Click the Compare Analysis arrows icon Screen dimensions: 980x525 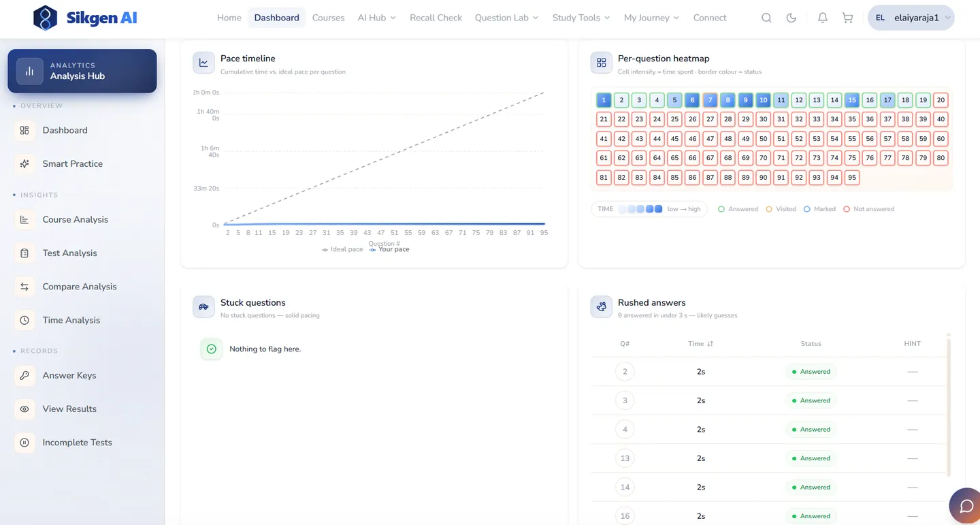point(24,287)
